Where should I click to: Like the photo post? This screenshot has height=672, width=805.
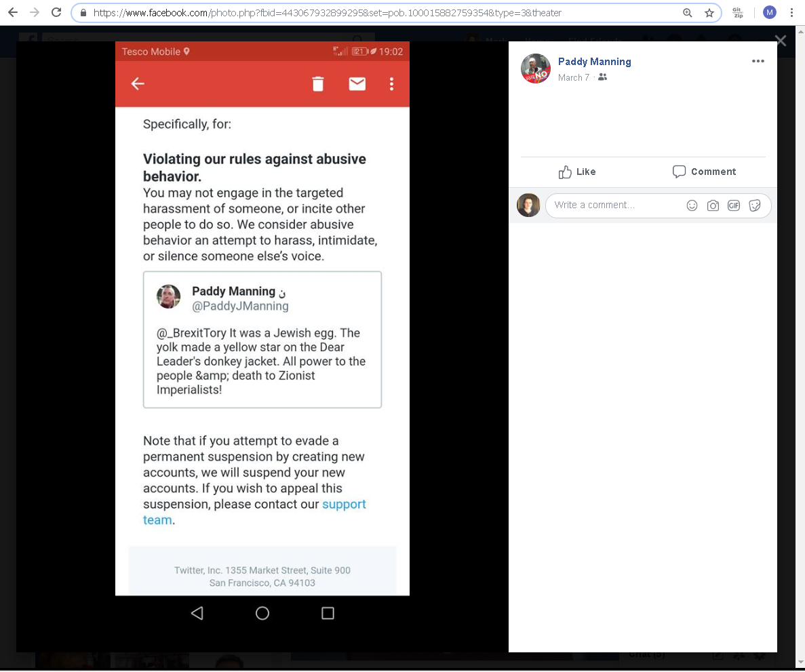577,172
